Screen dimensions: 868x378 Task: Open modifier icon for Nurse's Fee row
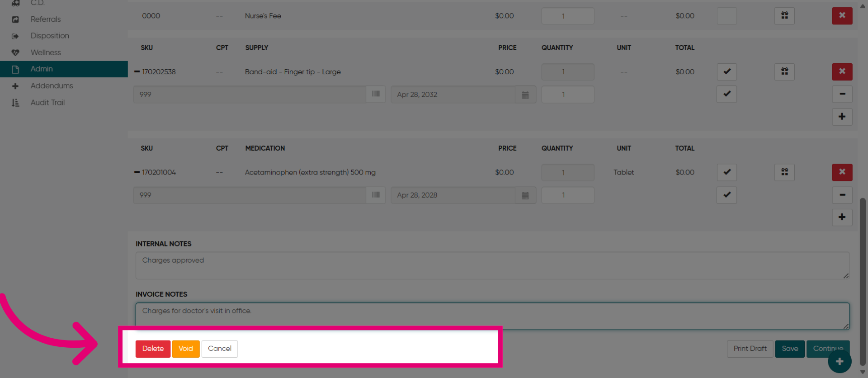coord(784,15)
